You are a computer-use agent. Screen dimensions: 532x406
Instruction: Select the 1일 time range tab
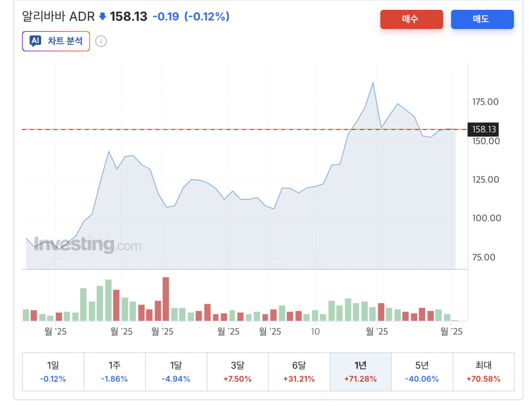coord(53,372)
